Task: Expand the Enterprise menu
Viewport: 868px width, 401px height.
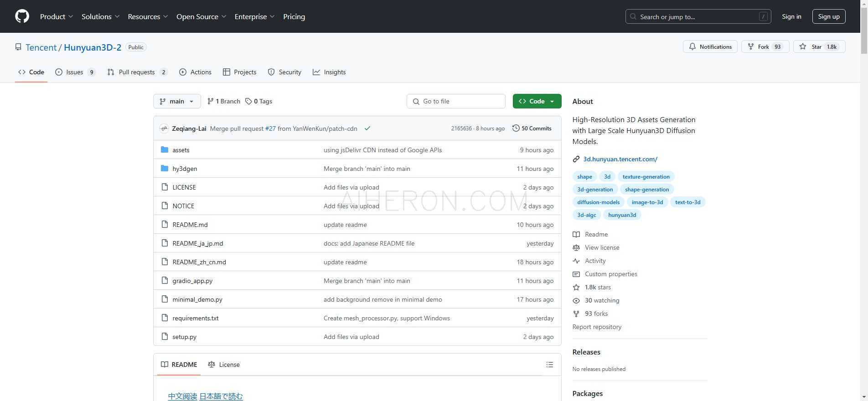Action: pos(254,16)
